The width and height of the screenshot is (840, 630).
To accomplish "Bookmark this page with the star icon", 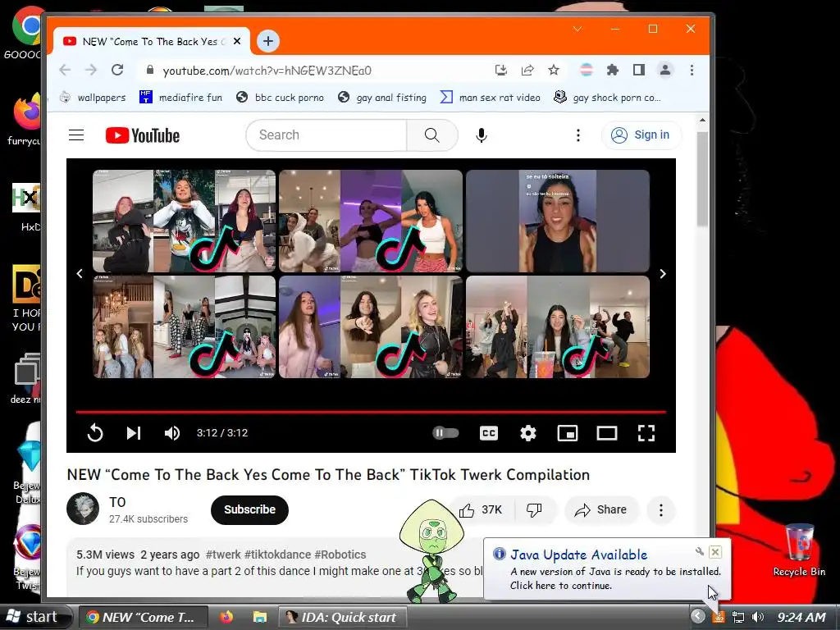I will click(x=554, y=71).
